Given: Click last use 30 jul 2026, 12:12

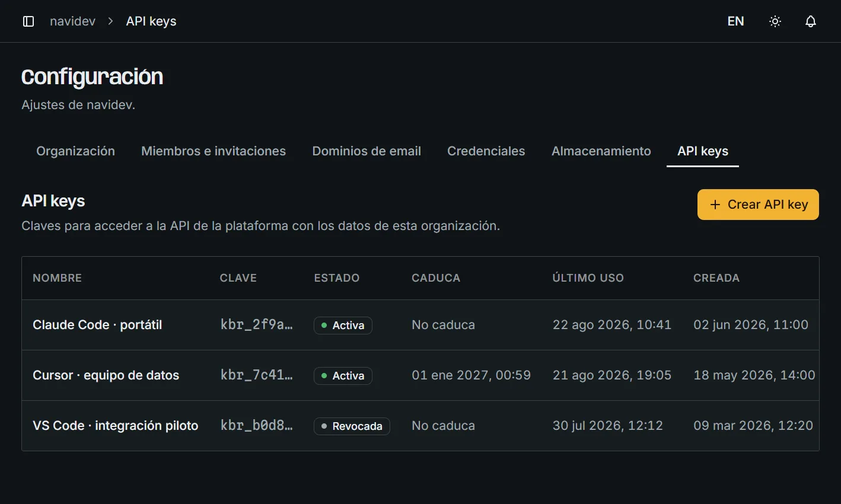Looking at the screenshot, I should tap(608, 426).
